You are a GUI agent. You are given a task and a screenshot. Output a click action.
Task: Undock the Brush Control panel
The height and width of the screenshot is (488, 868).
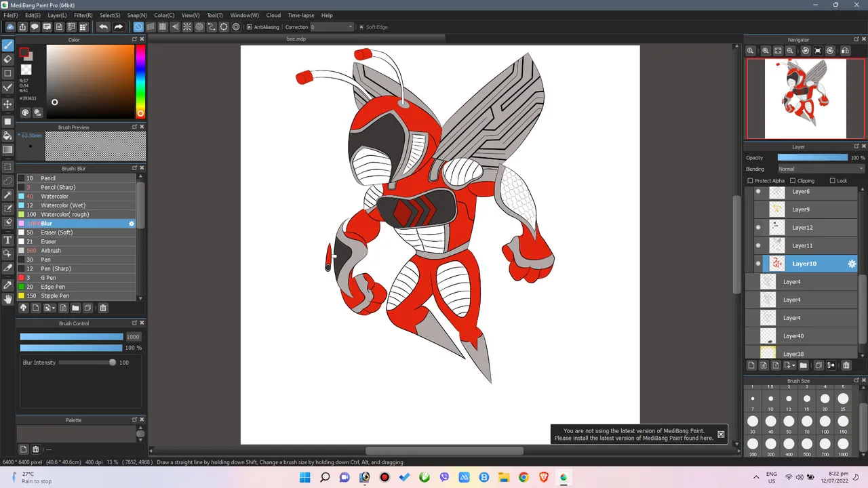coord(134,323)
